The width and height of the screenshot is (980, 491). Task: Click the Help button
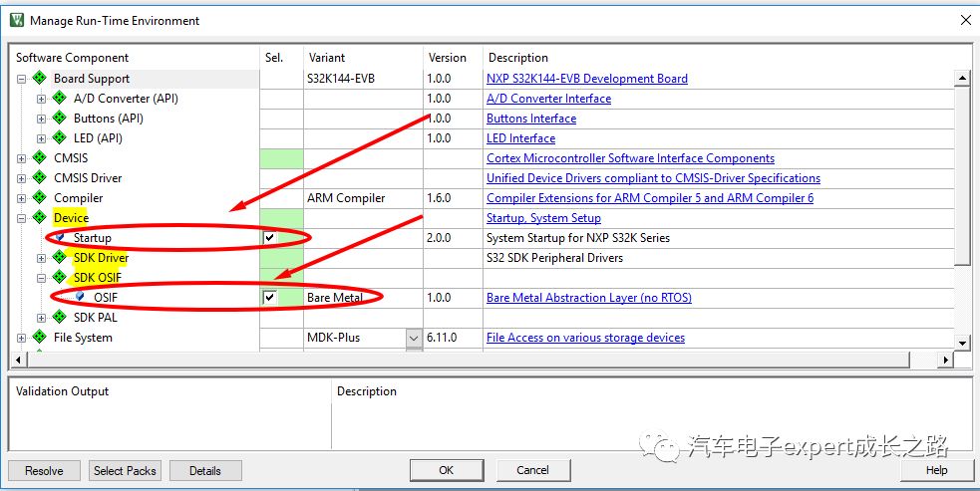(936, 470)
